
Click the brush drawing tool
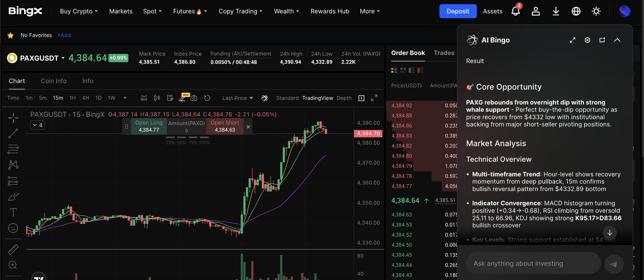(13, 196)
